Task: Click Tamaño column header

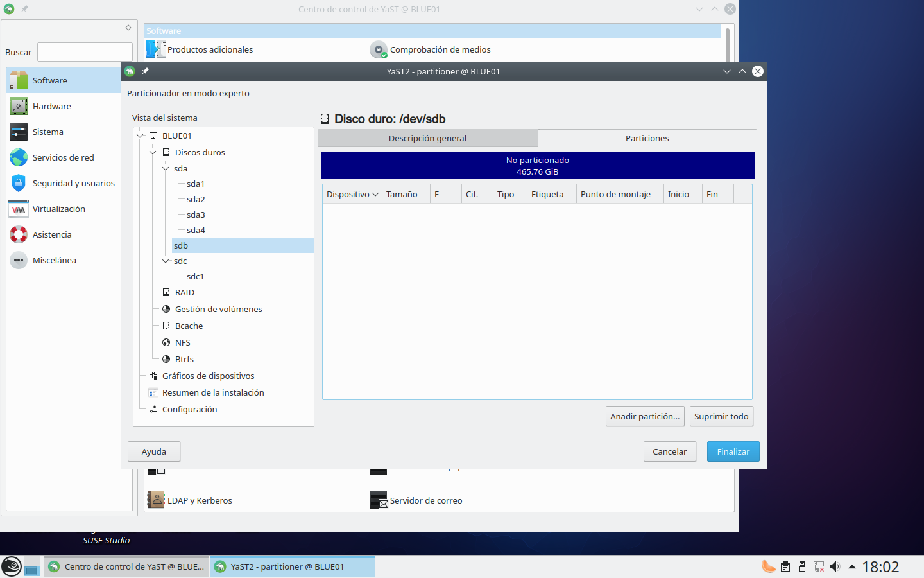Action: (406, 194)
